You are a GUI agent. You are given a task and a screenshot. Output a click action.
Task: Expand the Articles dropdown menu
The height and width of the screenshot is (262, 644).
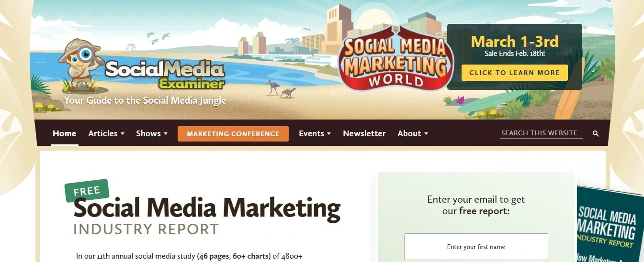point(106,133)
